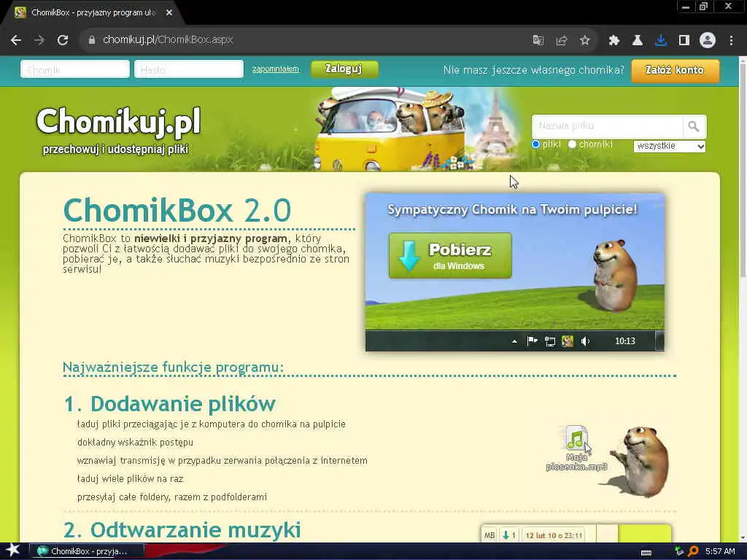Open Chrome Labs flask icon
The image size is (747, 560).
coord(638,41)
